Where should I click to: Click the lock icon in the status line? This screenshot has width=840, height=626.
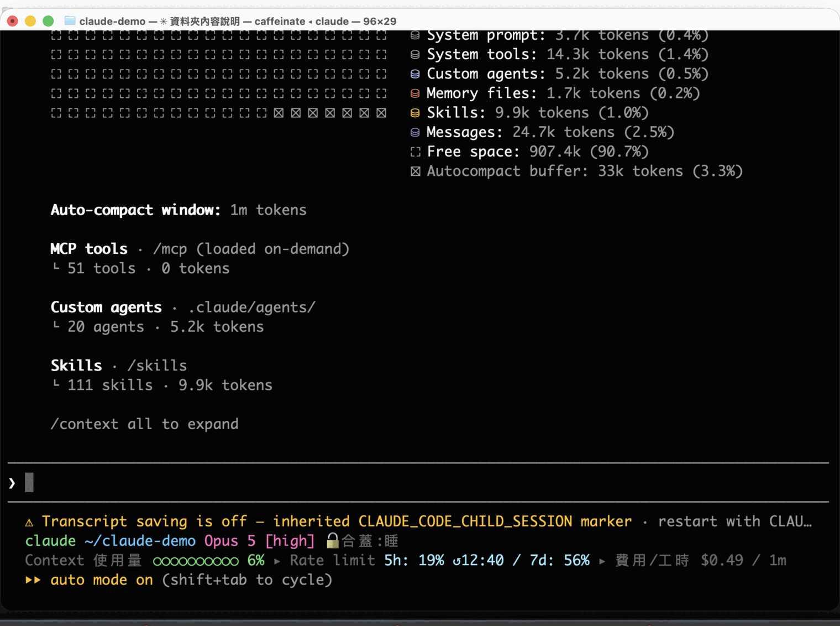(333, 540)
